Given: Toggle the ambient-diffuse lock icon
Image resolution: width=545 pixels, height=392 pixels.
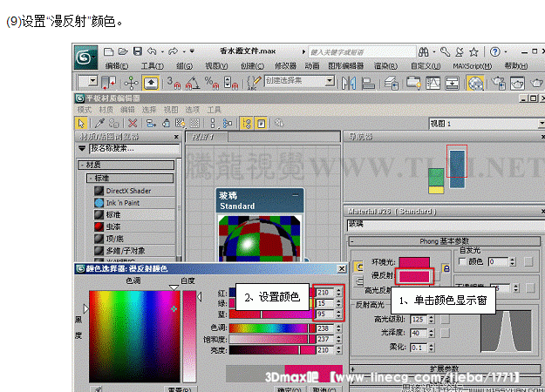Looking at the screenshot, I should click(446, 268).
